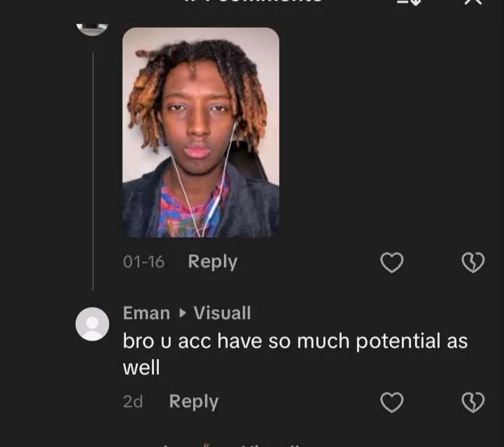Open the Visuall username profile
This screenshot has height=447, width=504.
pyautogui.click(x=222, y=313)
